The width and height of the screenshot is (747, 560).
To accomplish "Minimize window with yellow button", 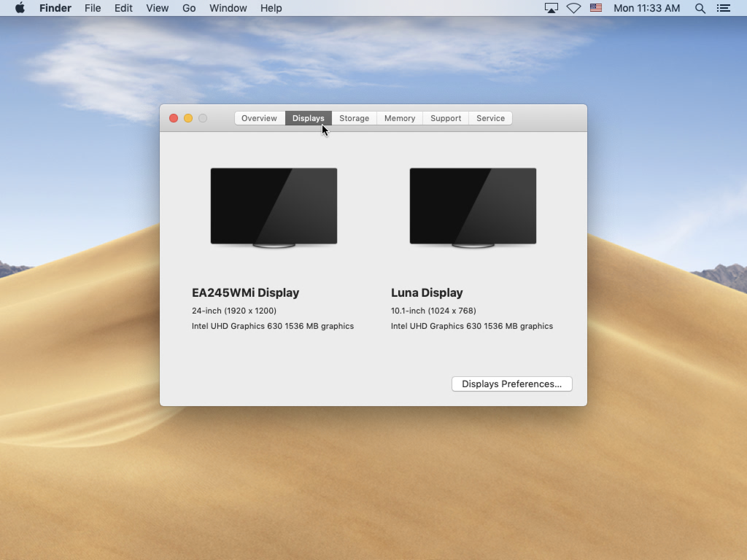I will (x=188, y=118).
